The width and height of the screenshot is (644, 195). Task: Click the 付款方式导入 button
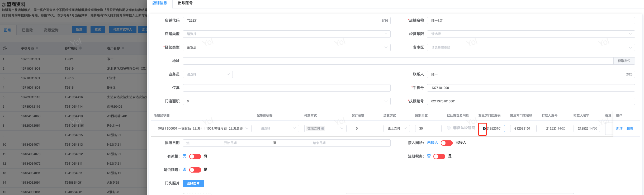click(123, 30)
